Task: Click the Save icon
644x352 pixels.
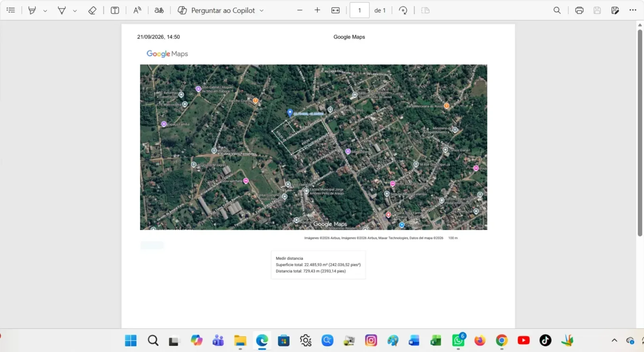Action: [x=597, y=10]
